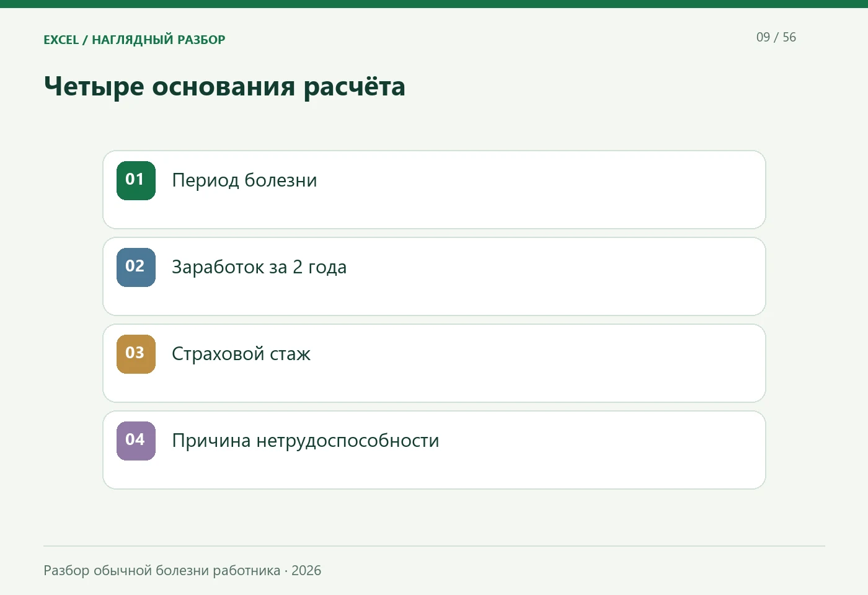Select the text 'Заработок за 2 года'
The height and width of the screenshot is (595, 868).
259,267
